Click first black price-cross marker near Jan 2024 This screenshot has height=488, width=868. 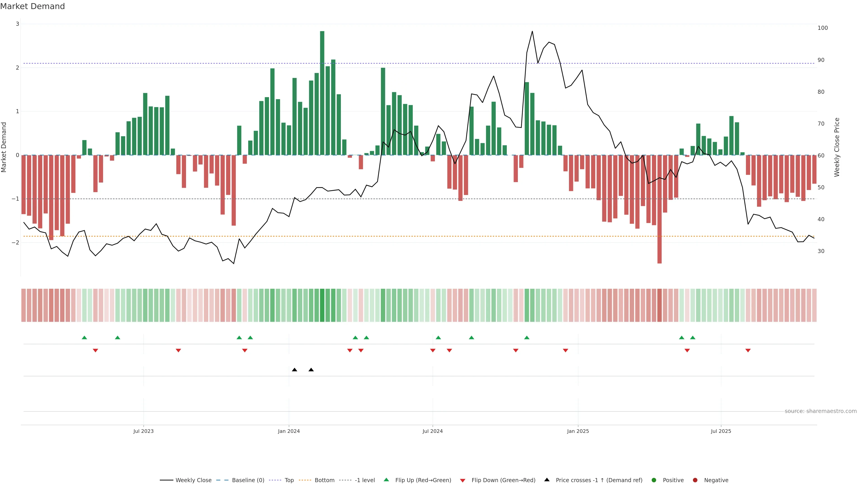(295, 370)
